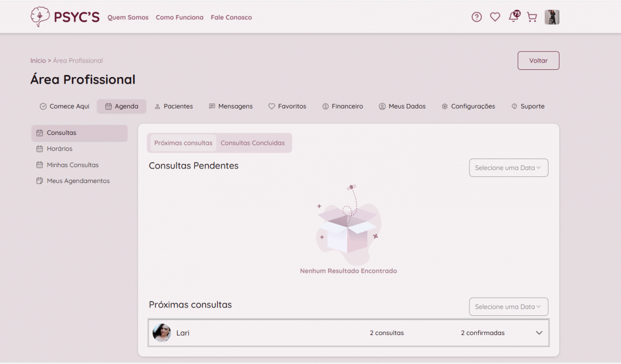The width and height of the screenshot is (621, 364).
Task: Select Horários in the sidebar
Action: [59, 149]
